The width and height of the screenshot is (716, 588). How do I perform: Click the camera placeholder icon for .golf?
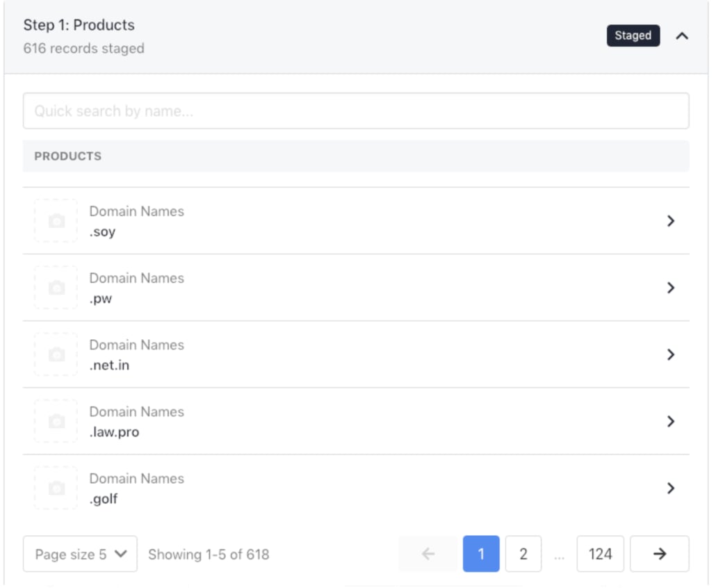56,488
